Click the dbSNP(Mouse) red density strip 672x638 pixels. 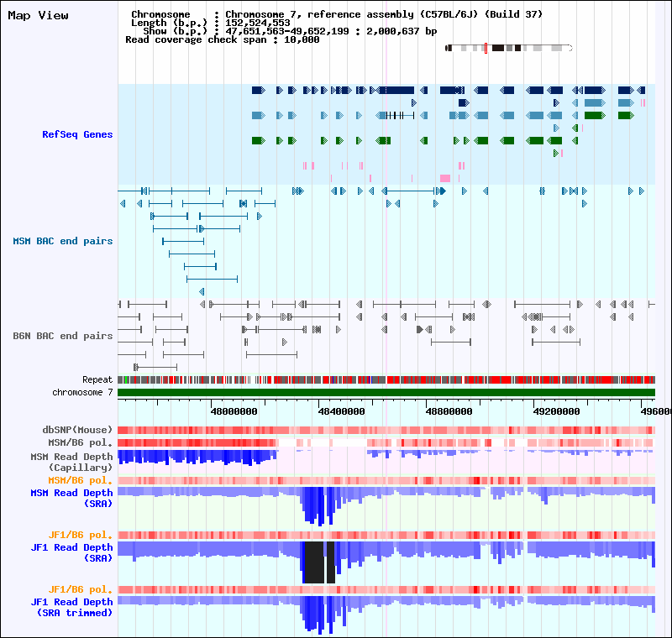pyautogui.click(x=386, y=431)
